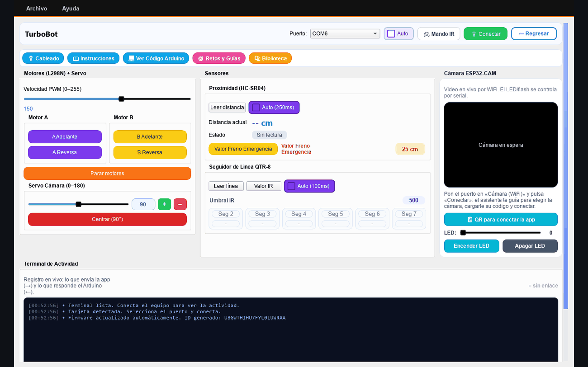Click the A Adelante motor button
The height and width of the screenshot is (367, 588).
click(65, 136)
